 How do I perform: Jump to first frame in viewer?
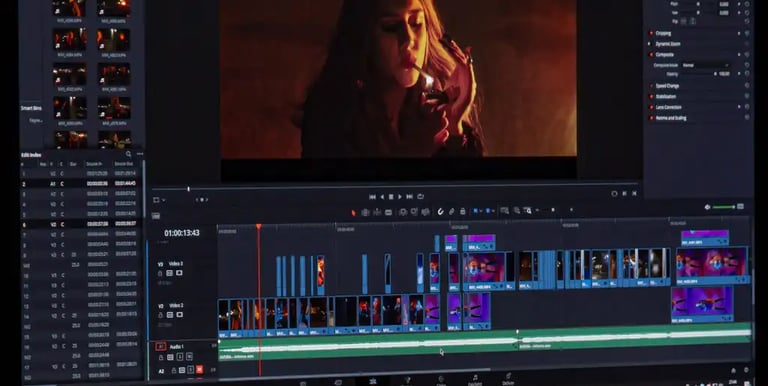pyautogui.click(x=372, y=196)
